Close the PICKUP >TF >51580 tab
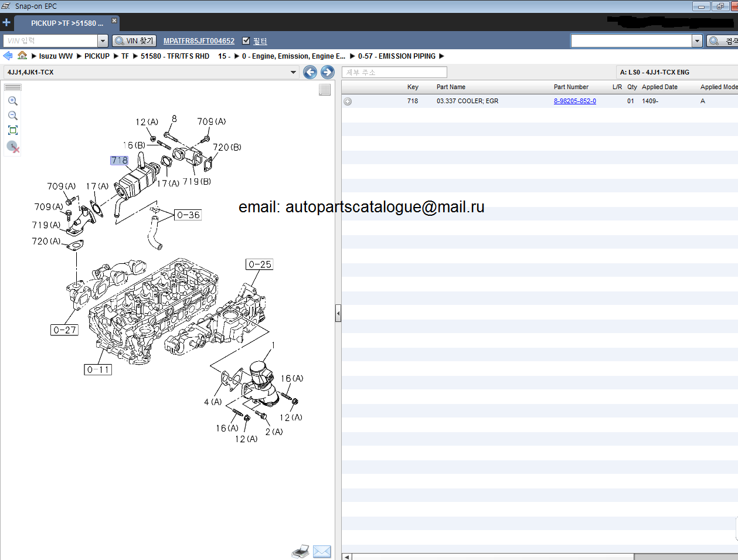 [114, 21]
